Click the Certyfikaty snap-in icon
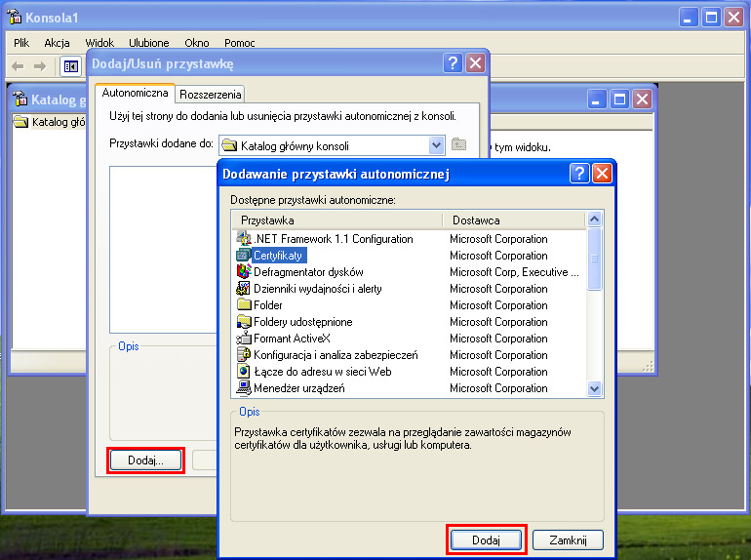Screen dimensions: 751x560 (243, 255)
